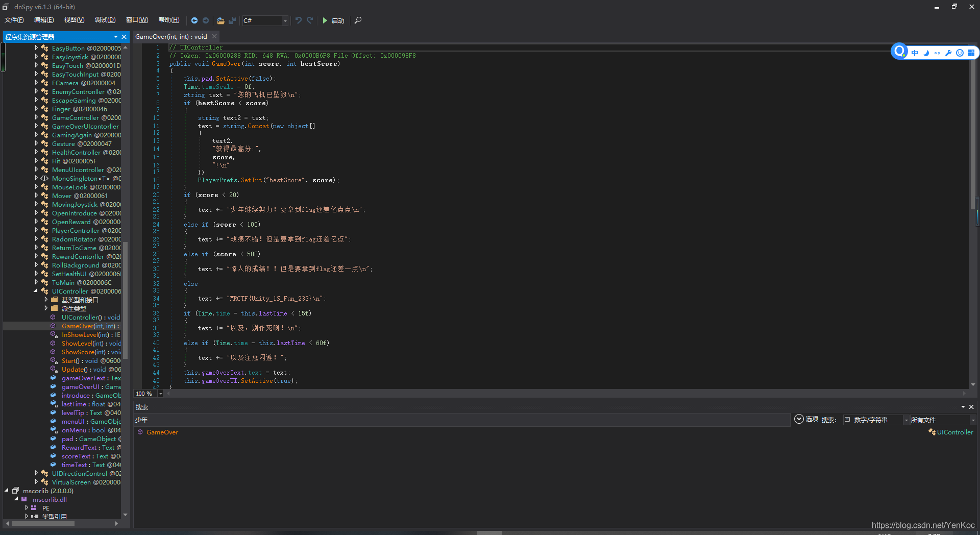The width and height of the screenshot is (980, 535).
Task: Select the lastTime float field
Action: pyautogui.click(x=91, y=404)
